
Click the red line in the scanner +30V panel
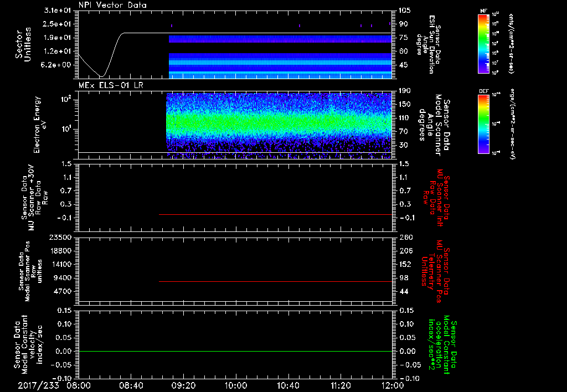276,214
